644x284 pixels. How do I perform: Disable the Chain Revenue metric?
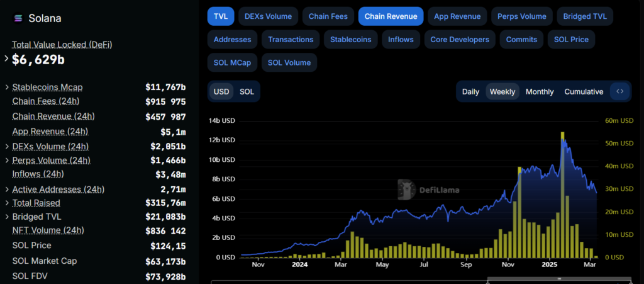(392, 16)
